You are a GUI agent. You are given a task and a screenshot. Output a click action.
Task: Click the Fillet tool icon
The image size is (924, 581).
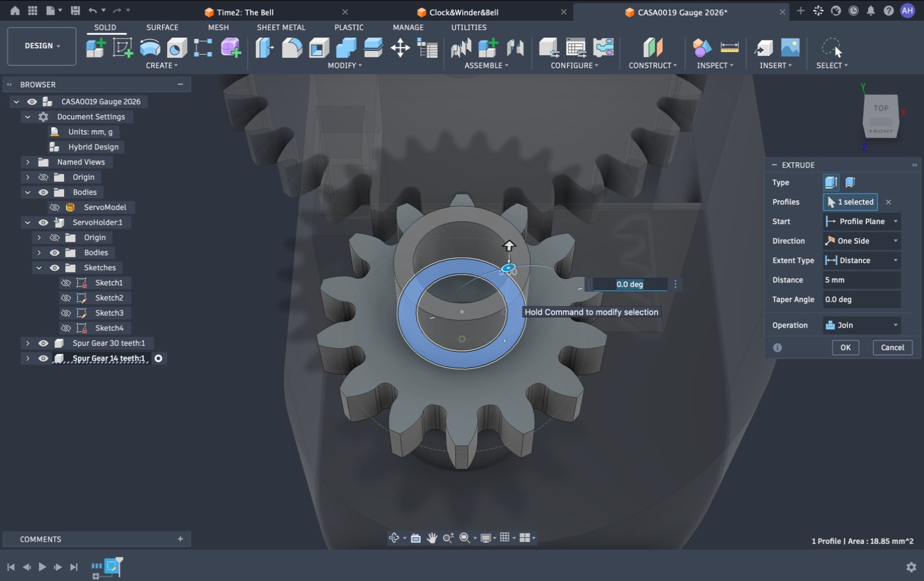point(292,47)
